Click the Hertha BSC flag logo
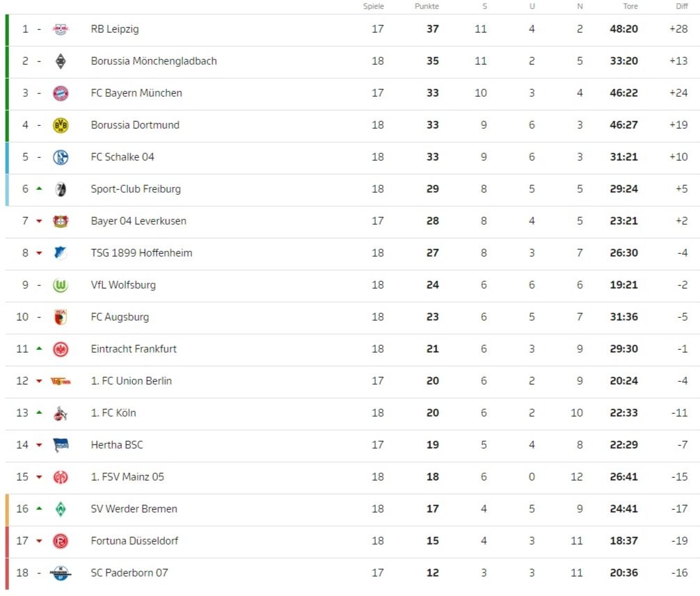The image size is (700, 596). [x=61, y=445]
